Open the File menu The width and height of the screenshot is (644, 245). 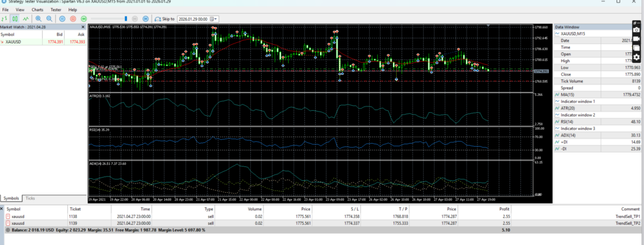coord(5,9)
